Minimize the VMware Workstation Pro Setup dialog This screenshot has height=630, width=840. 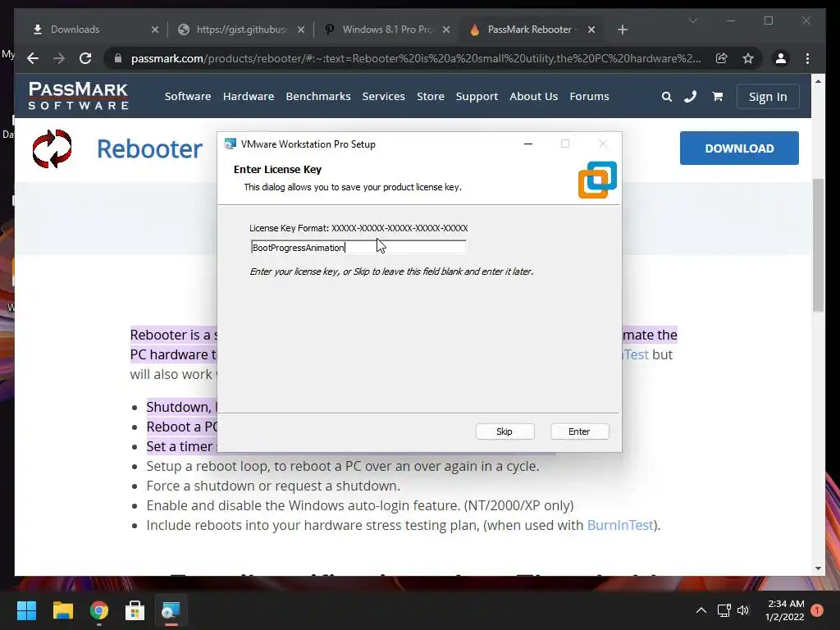click(528, 144)
